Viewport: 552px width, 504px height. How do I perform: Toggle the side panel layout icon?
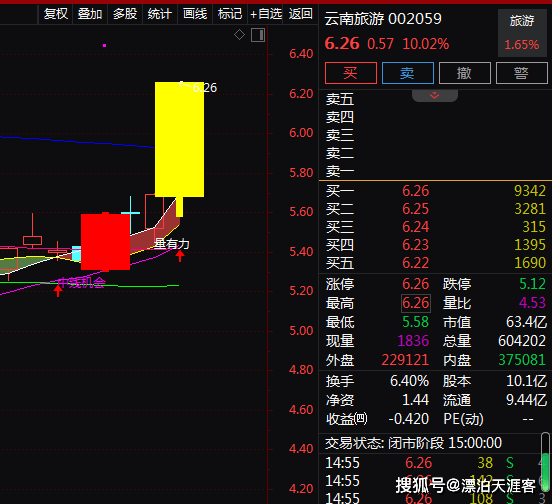258,35
